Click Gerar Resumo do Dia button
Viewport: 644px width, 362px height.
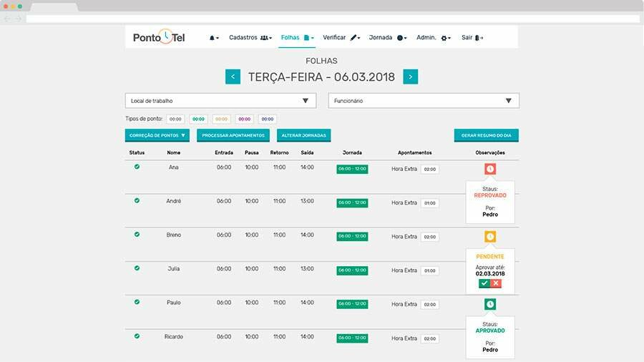[487, 135]
